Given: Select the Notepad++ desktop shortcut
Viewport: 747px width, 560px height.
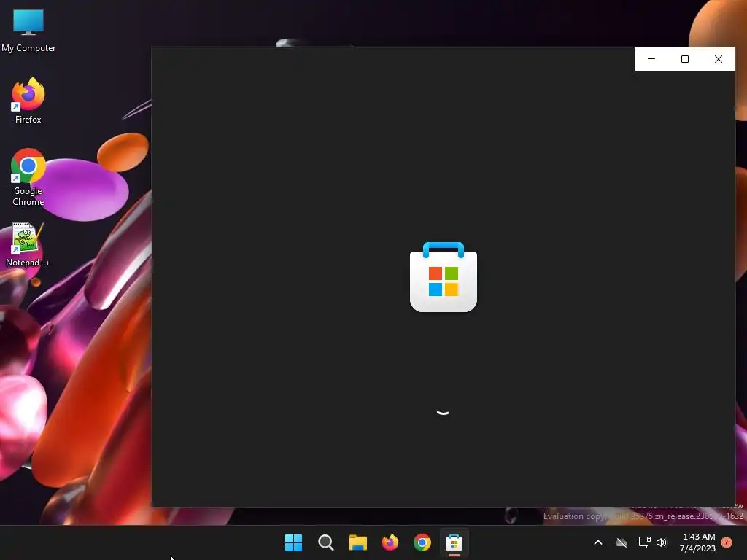Looking at the screenshot, I should pos(28,245).
